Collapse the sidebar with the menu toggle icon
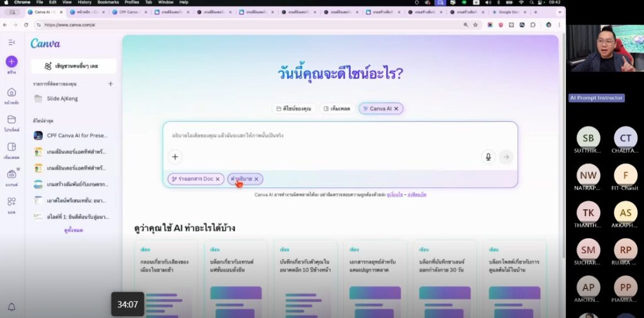The height and width of the screenshot is (318, 644). (11, 43)
